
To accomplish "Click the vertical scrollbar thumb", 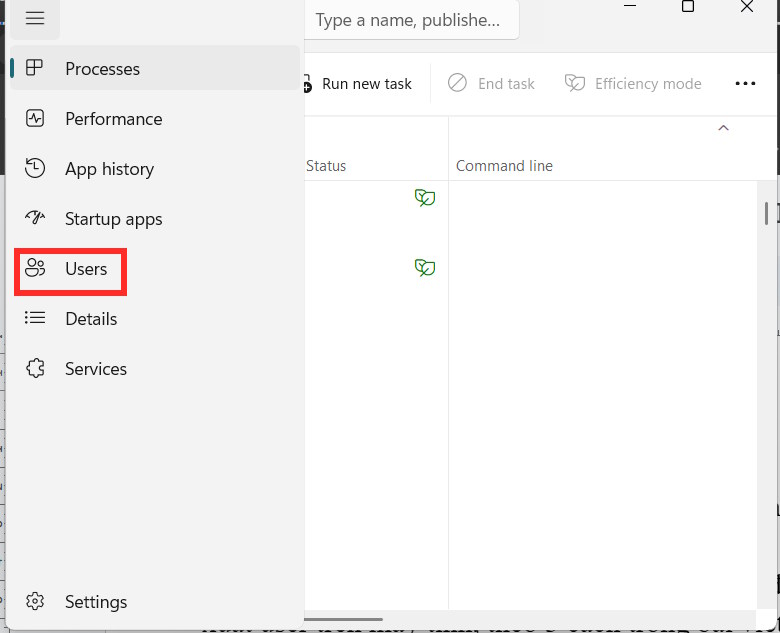I will [766, 213].
